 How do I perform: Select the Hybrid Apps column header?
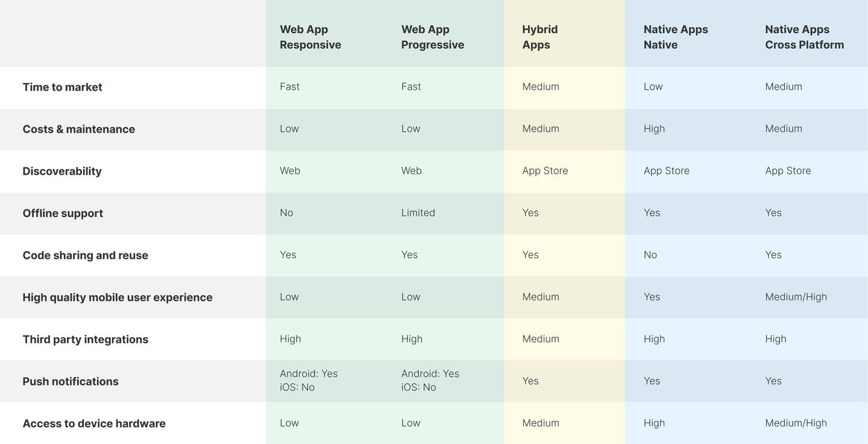540,37
